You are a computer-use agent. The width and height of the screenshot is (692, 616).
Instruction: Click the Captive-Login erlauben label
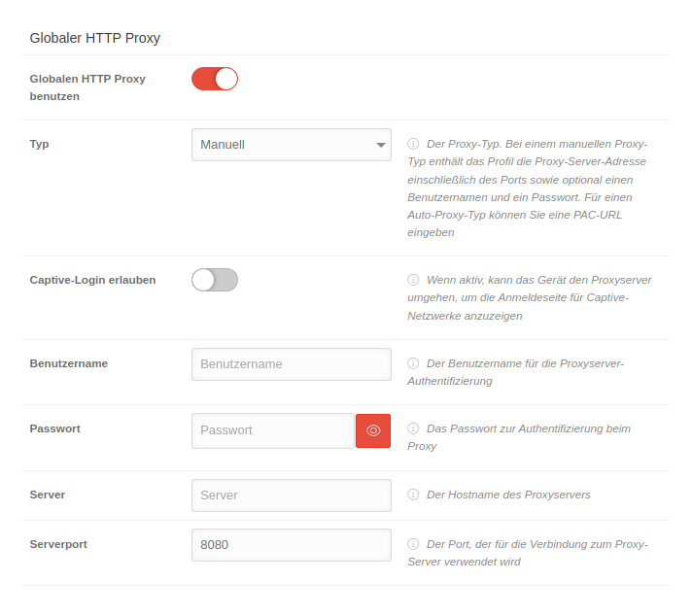(x=93, y=280)
